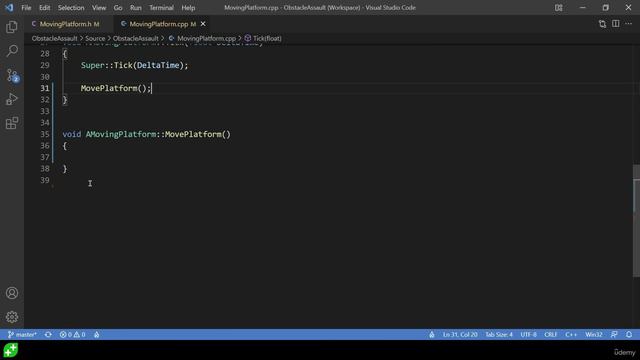Customize layout icon in title bar
The width and height of the screenshot is (640, 360).
558,8
